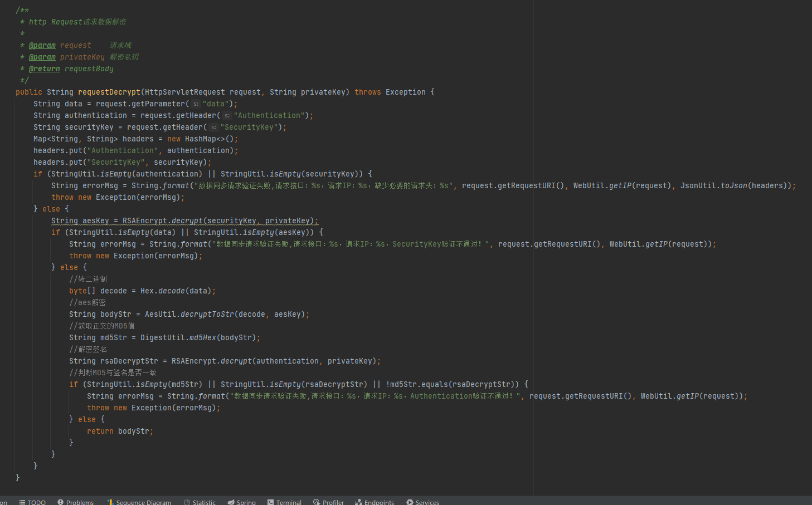Open the Services tool window tab
The height and width of the screenshot is (505, 812).
[x=422, y=502]
